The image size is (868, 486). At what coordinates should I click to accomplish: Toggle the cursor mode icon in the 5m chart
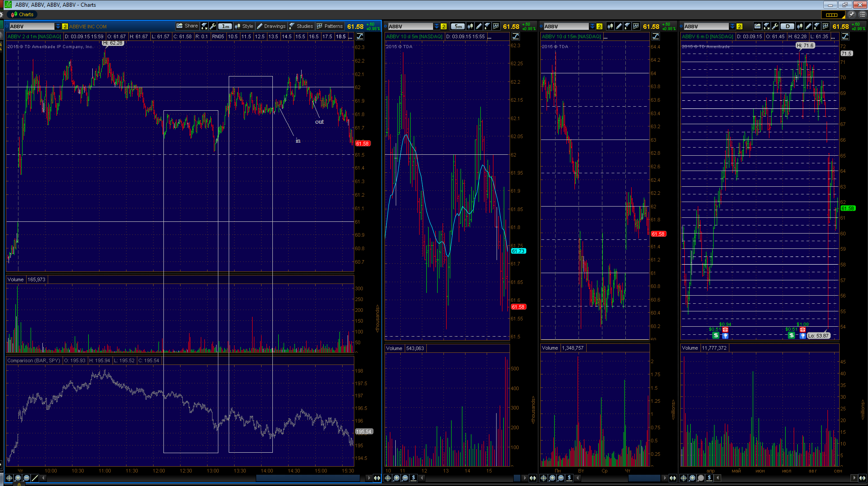pos(516,36)
